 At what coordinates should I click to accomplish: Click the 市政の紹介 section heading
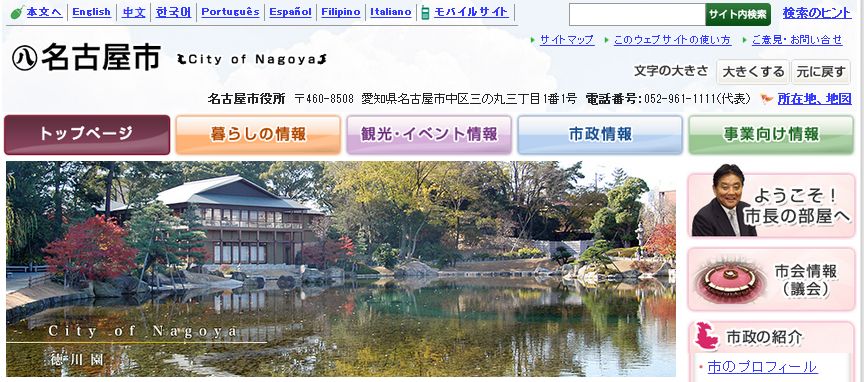(765, 337)
